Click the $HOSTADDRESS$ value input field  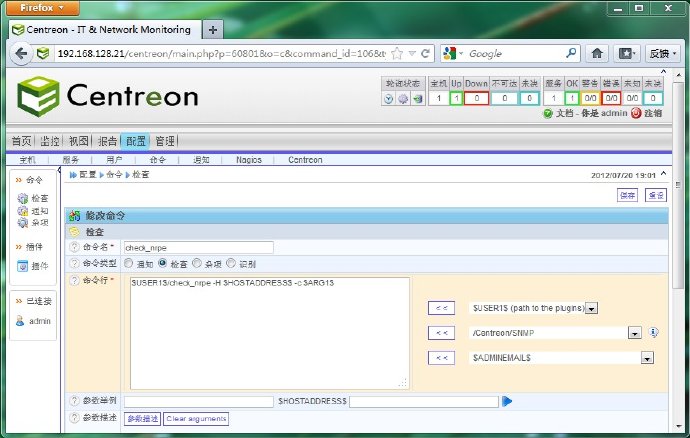pos(424,401)
